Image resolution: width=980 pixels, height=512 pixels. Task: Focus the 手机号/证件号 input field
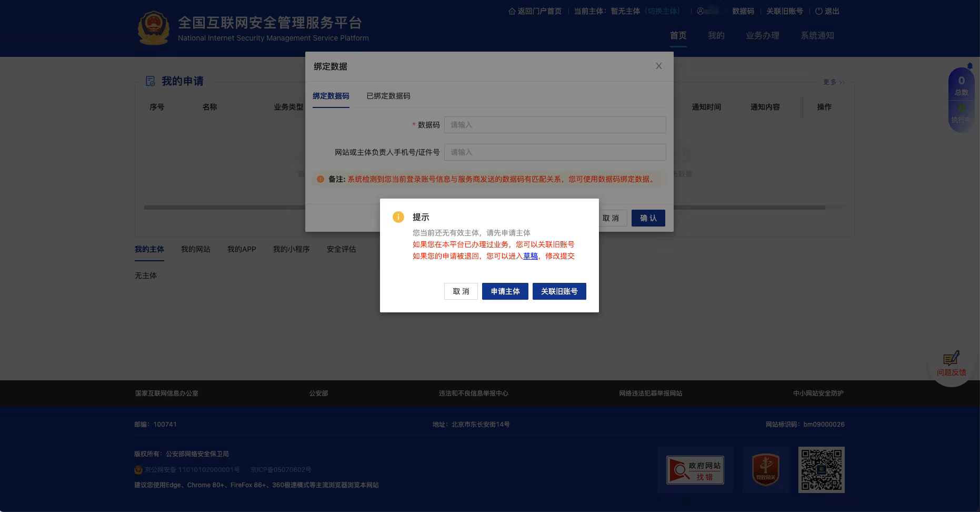[x=555, y=152]
